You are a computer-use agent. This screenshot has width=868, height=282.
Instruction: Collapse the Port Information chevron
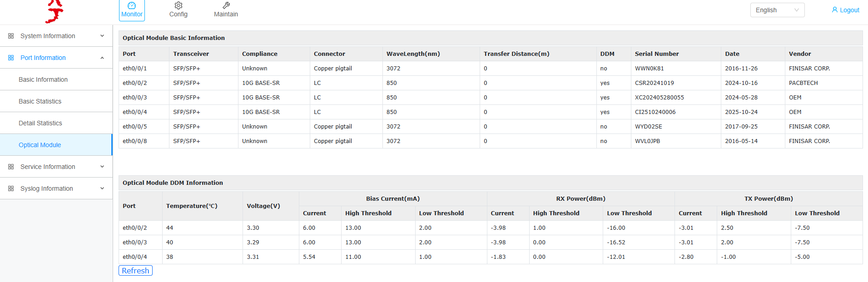(x=102, y=58)
